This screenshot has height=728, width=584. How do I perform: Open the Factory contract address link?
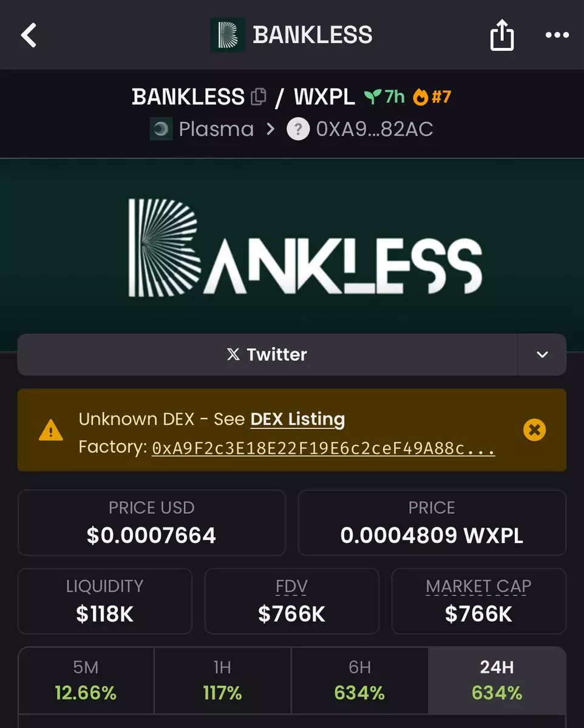(323, 448)
